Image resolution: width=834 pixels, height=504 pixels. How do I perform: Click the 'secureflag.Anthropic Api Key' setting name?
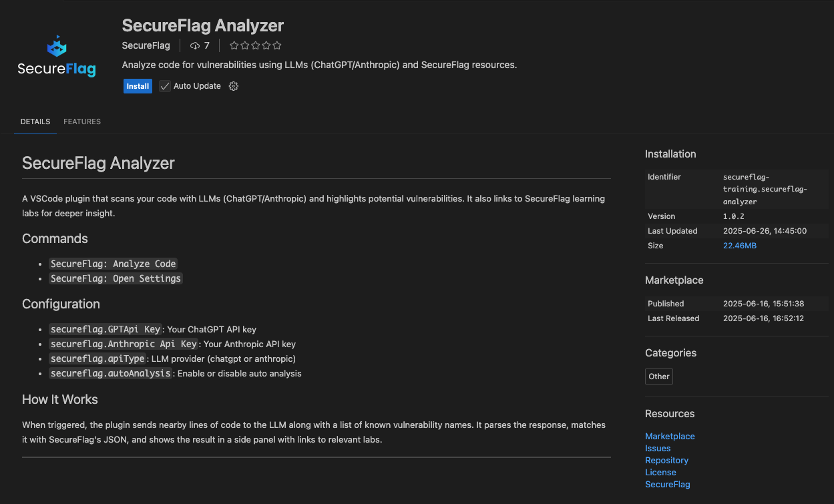(124, 344)
